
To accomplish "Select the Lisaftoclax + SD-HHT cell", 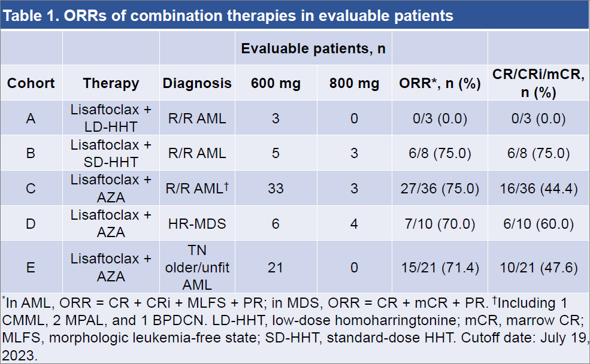I will pos(111,153).
